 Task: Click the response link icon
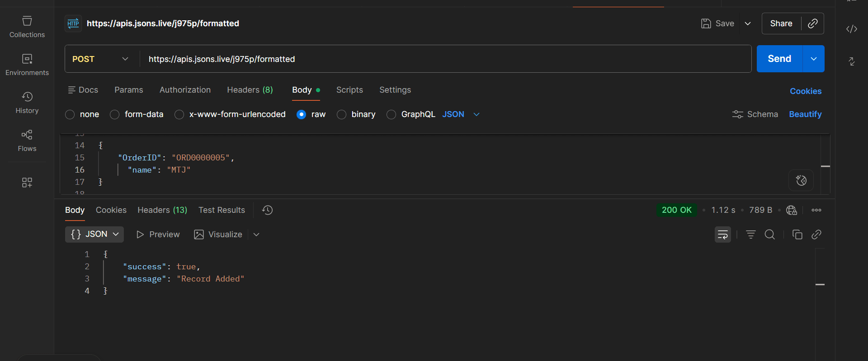coord(816,234)
